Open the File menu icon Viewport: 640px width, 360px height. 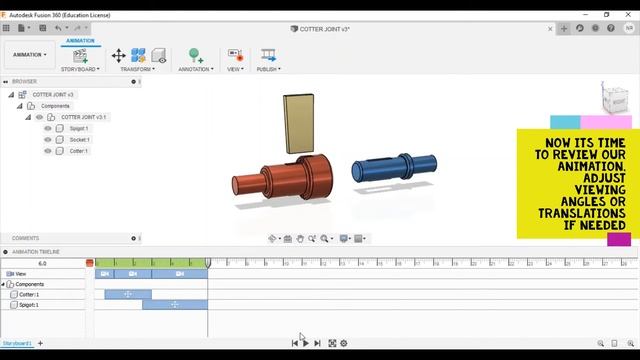click(23, 28)
